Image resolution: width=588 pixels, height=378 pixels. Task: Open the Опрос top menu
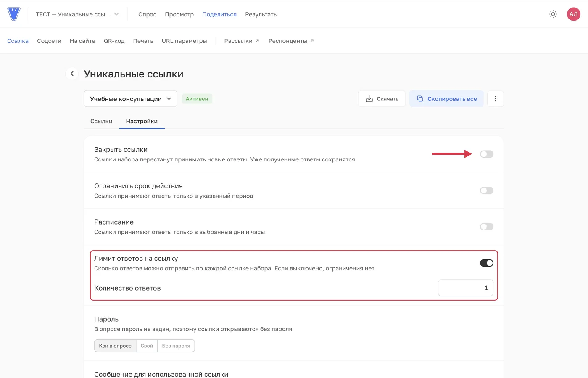tap(147, 14)
